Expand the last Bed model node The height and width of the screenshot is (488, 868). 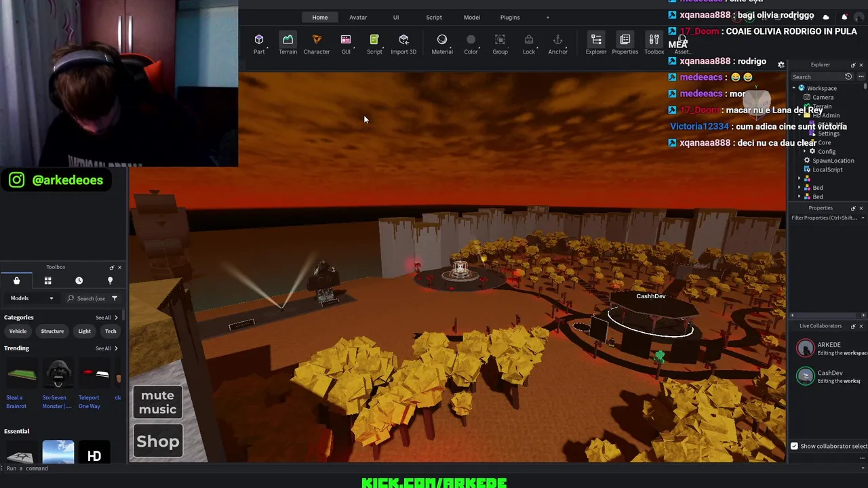799,197
